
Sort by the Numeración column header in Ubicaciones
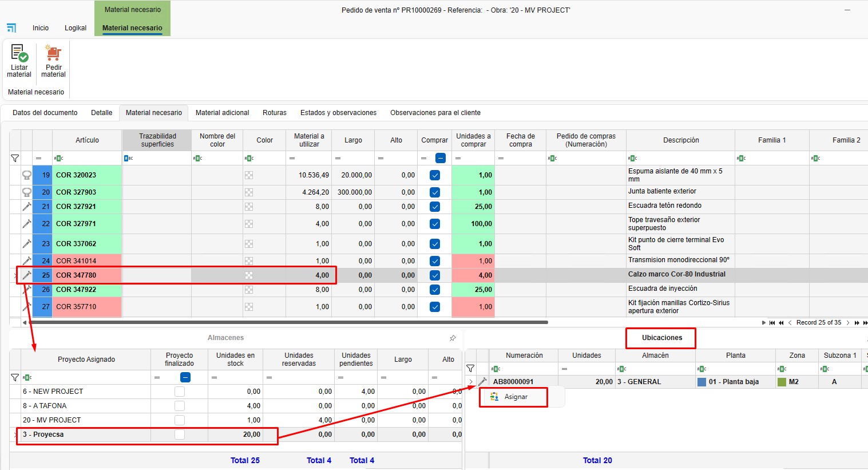524,356
